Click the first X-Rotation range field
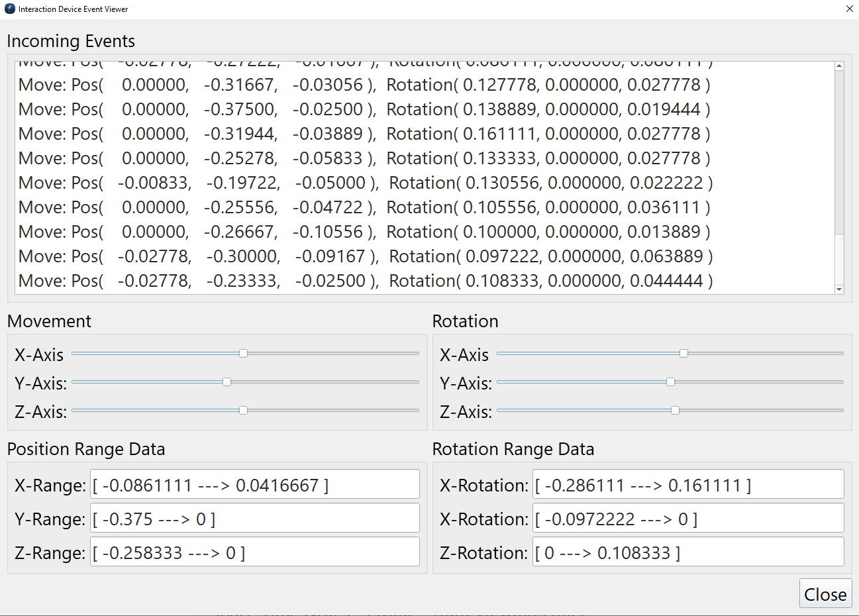Screen dimensions: 859x616 click(688, 485)
